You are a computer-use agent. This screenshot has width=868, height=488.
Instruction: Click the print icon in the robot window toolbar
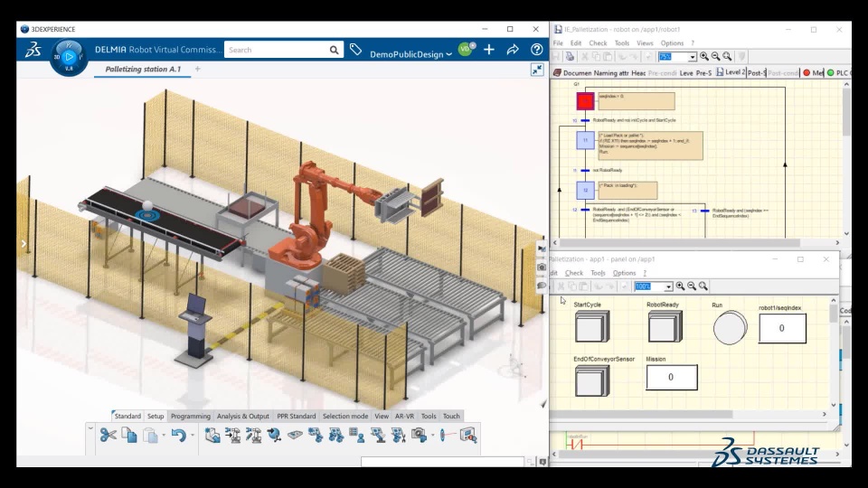(570, 56)
